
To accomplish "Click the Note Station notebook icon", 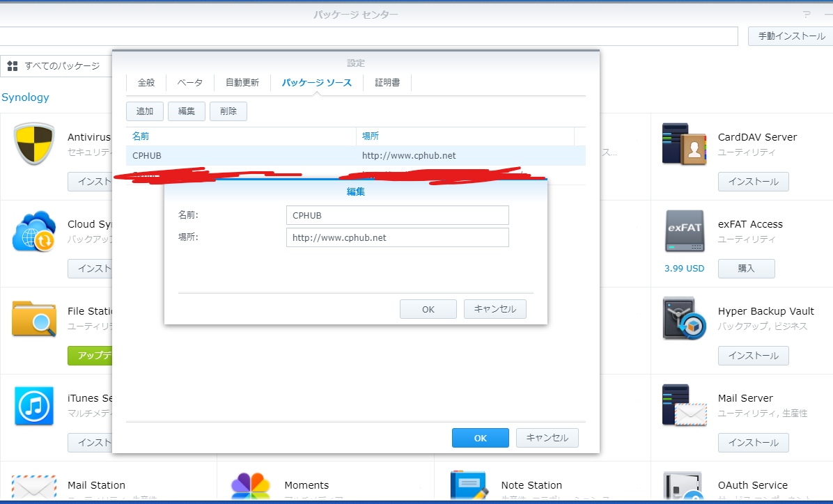I will pyautogui.click(x=469, y=485).
